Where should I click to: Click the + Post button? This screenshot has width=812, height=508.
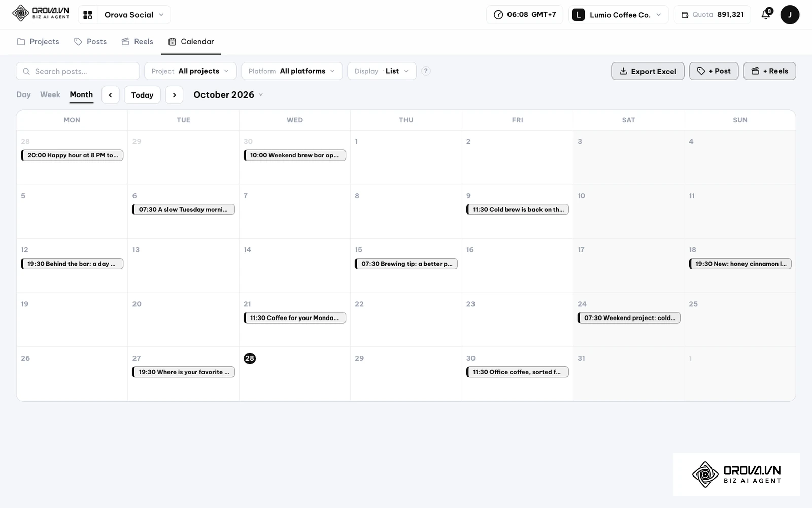tap(714, 71)
